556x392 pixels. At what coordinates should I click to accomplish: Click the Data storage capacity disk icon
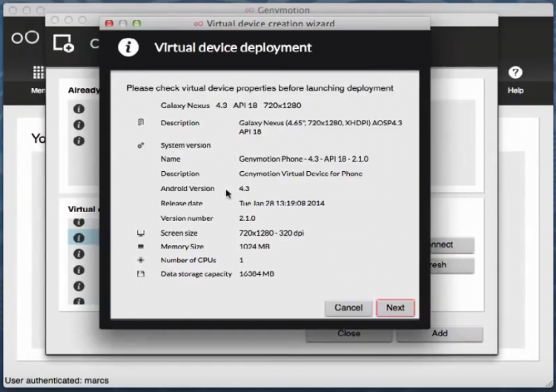tap(141, 274)
